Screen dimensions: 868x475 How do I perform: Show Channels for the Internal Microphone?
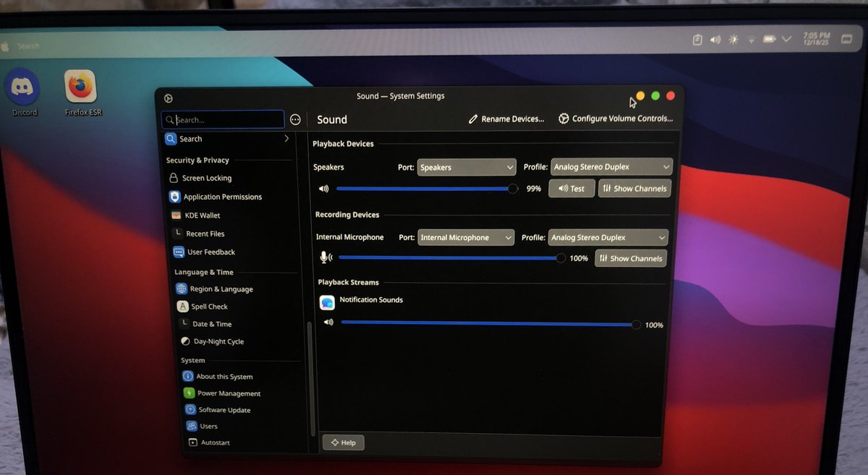click(x=631, y=258)
